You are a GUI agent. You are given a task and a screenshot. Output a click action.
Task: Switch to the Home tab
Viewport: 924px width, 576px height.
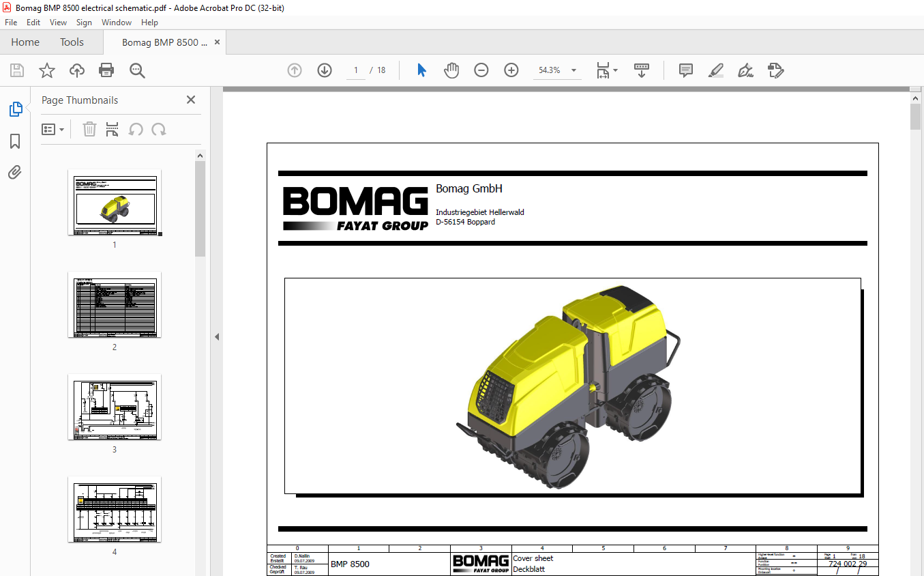coord(25,42)
